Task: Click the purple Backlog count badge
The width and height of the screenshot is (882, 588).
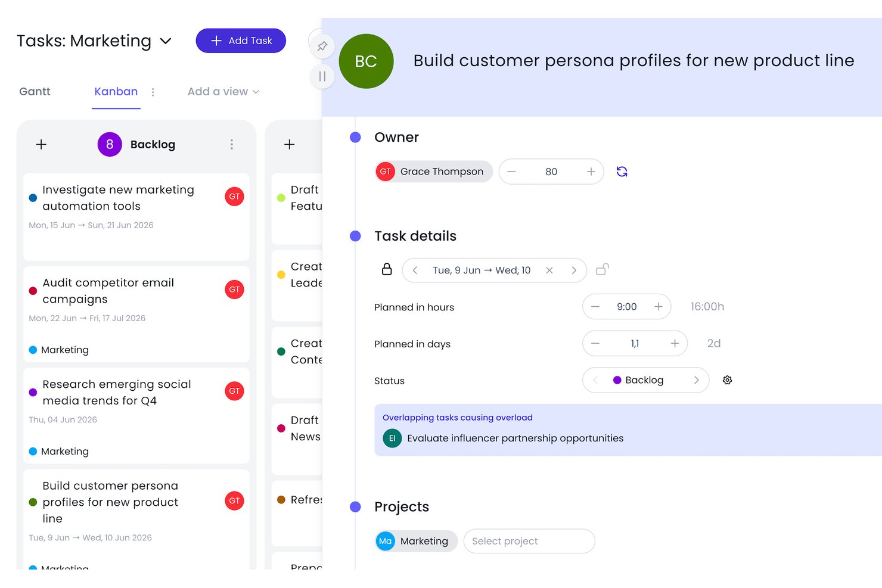Action: [110, 145]
